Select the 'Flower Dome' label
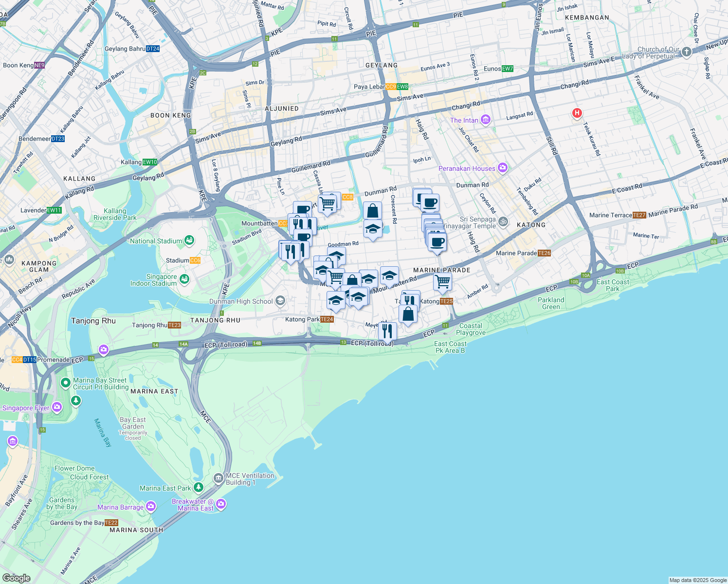The height and width of the screenshot is (584, 728). (74, 468)
